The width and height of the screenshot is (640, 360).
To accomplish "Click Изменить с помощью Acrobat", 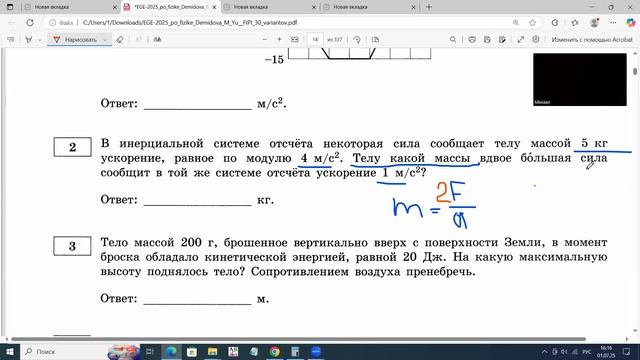I will (x=592, y=40).
